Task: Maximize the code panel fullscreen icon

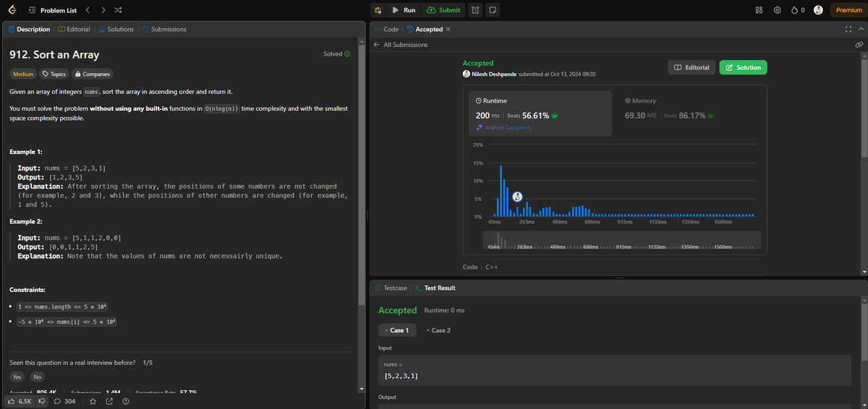Action: click(848, 29)
